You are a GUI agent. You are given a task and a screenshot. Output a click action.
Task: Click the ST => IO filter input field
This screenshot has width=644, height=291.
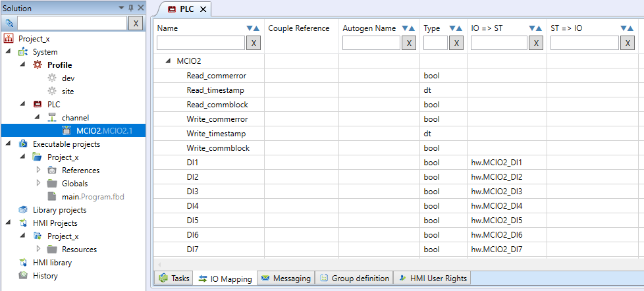585,43
